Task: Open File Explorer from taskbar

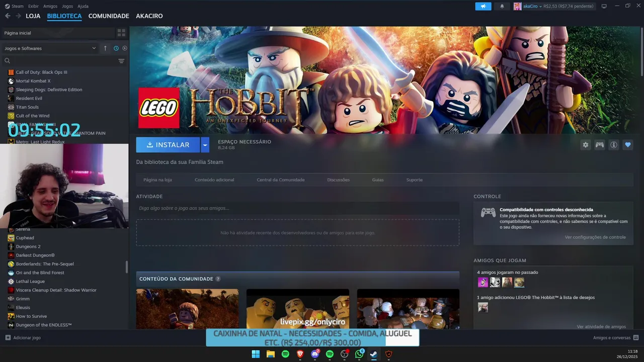Action: [x=270, y=354]
